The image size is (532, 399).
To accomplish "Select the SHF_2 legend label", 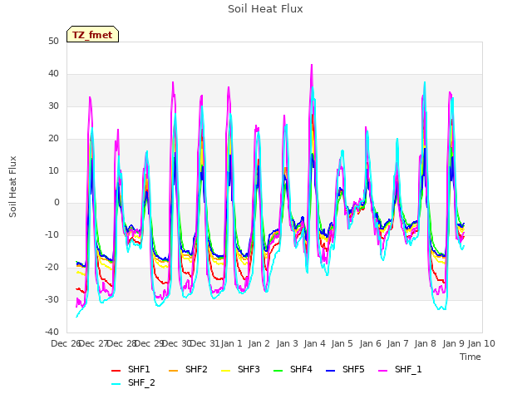I will coord(141,382).
